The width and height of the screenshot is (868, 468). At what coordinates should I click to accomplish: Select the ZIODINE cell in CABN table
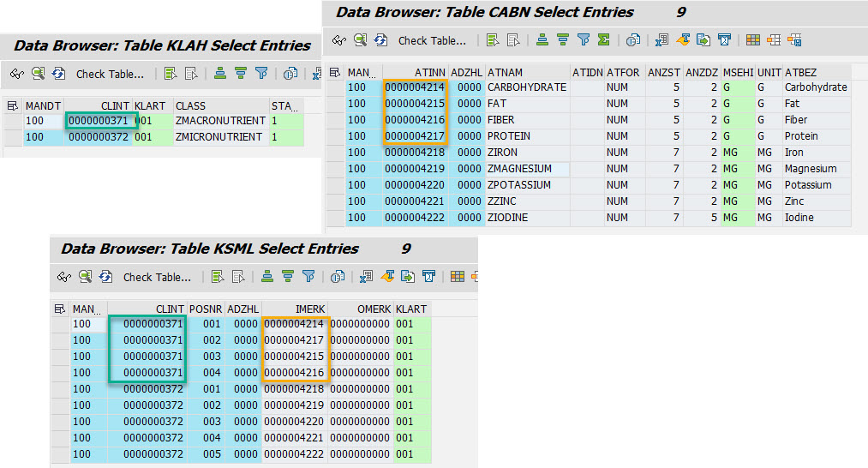(528, 218)
